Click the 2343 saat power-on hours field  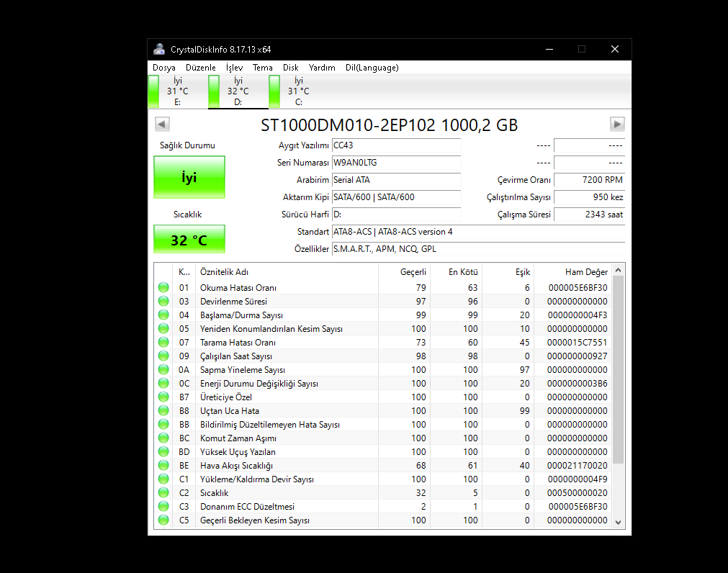click(x=589, y=215)
